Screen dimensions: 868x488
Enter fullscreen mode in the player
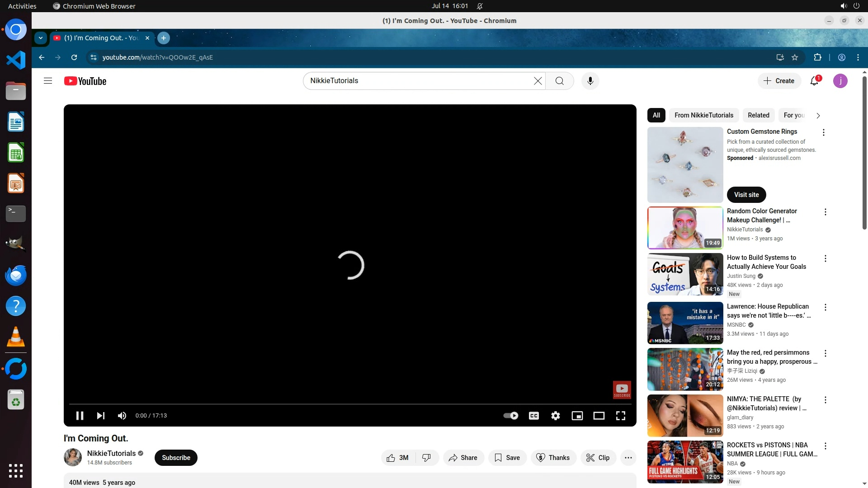point(620,416)
